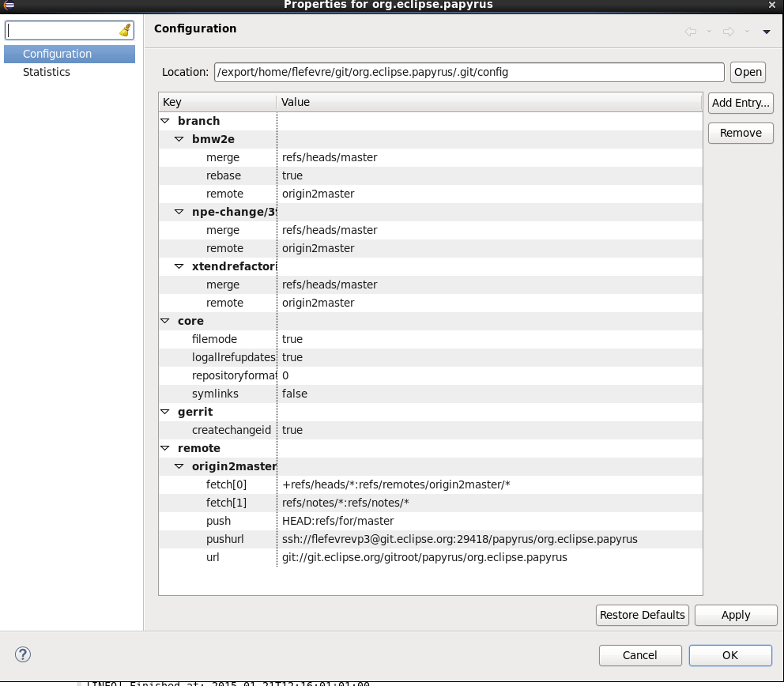Click the Cancel button
The image size is (784, 686).
[640, 655]
